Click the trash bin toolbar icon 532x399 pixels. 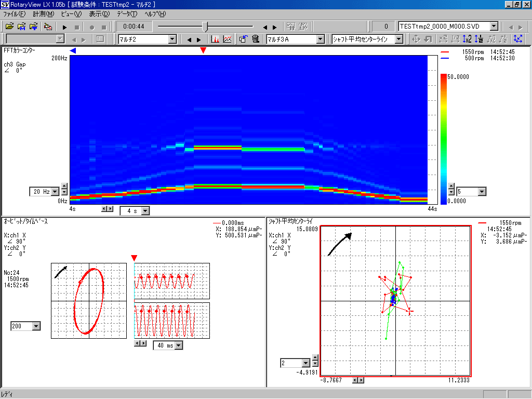click(256, 39)
